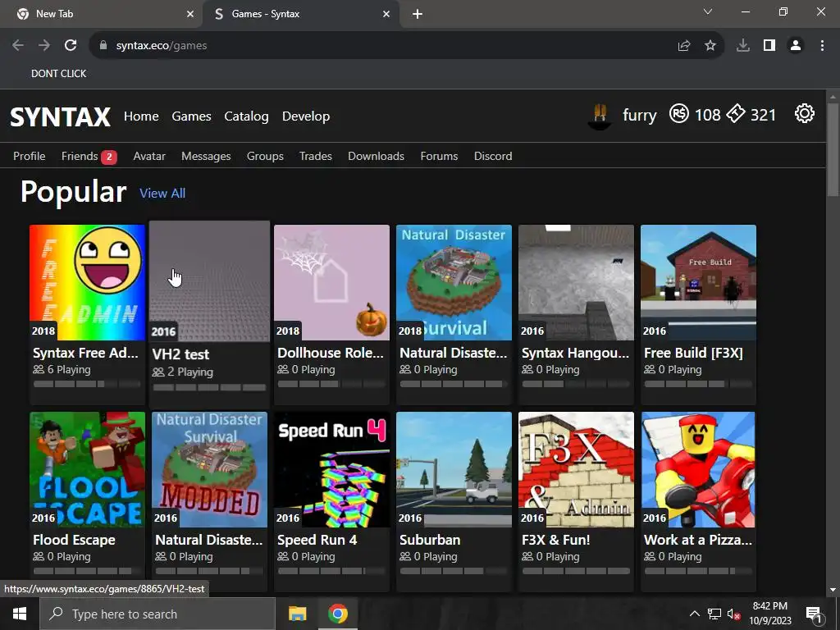Image resolution: width=840 pixels, height=630 pixels.
Task: Open File Explorer from taskbar
Action: point(297,614)
